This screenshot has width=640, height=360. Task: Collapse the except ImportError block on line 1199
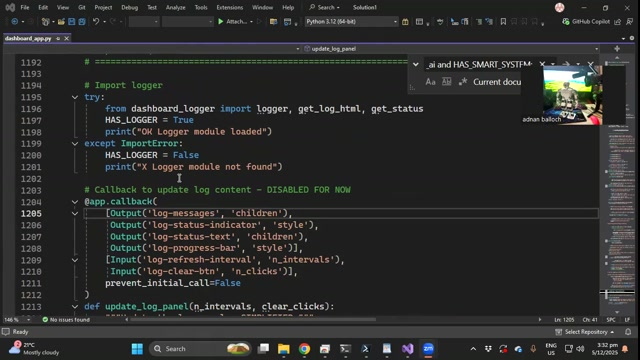click(75, 144)
